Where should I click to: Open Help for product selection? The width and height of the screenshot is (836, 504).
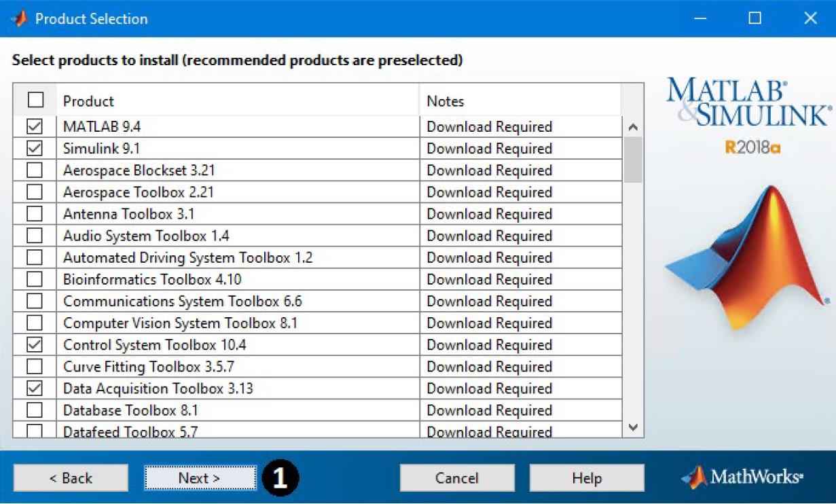[x=587, y=478]
